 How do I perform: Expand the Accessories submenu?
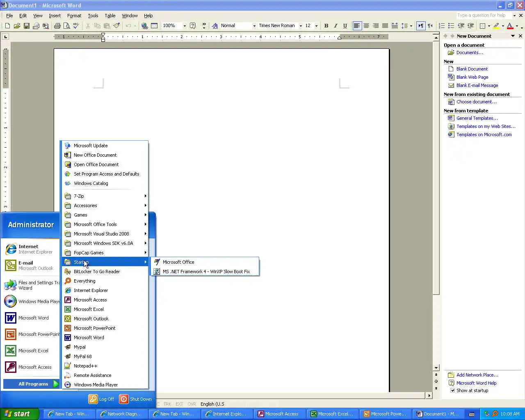pyautogui.click(x=105, y=205)
